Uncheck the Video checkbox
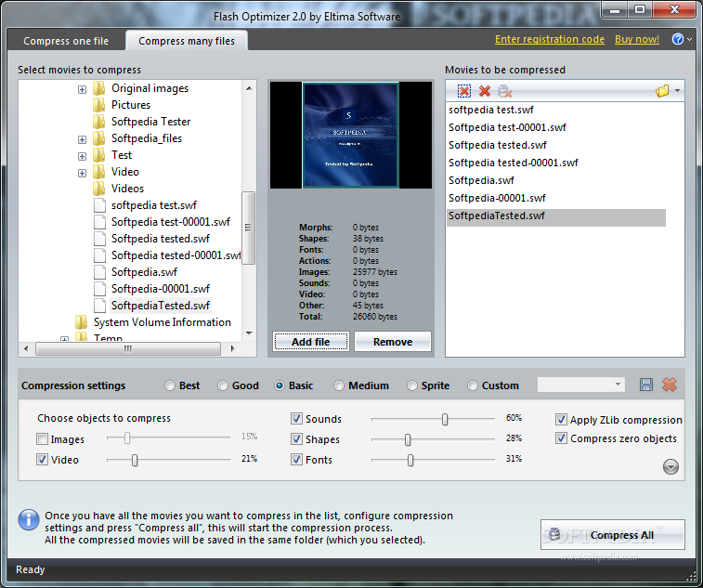 click(42, 459)
